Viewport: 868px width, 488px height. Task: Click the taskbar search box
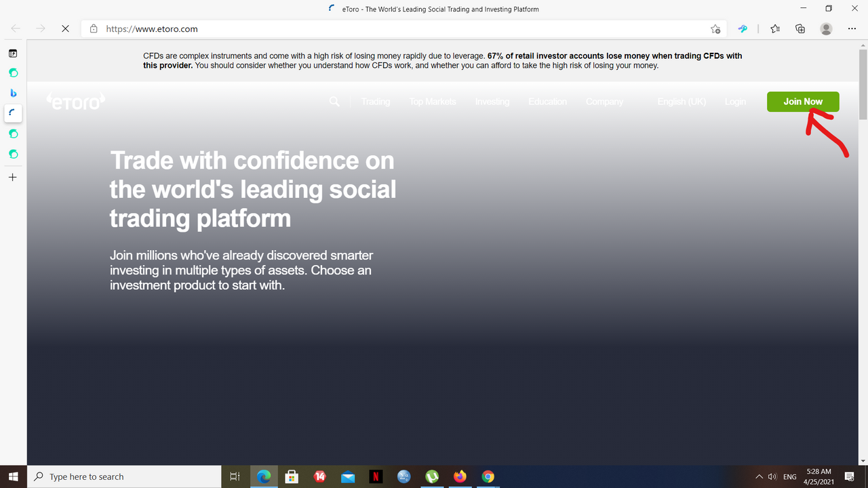[124, 476]
